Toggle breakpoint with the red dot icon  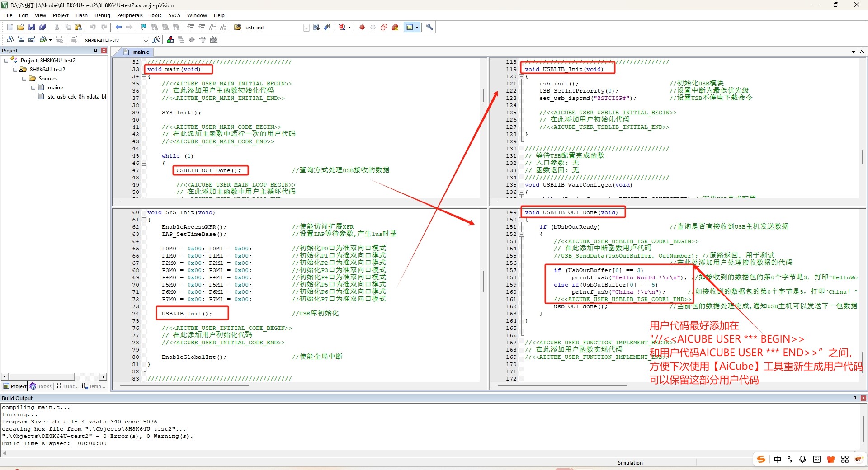pyautogui.click(x=362, y=28)
